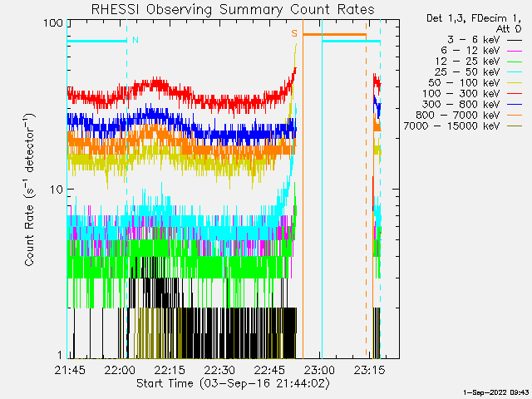This screenshot has height=399, width=532.
Task: Click the olive 7000 - 15000 keV legend line
Action: [x=515, y=126]
